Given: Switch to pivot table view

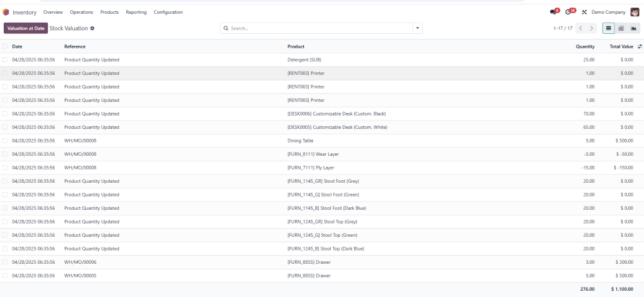Looking at the screenshot, I should point(621,28).
